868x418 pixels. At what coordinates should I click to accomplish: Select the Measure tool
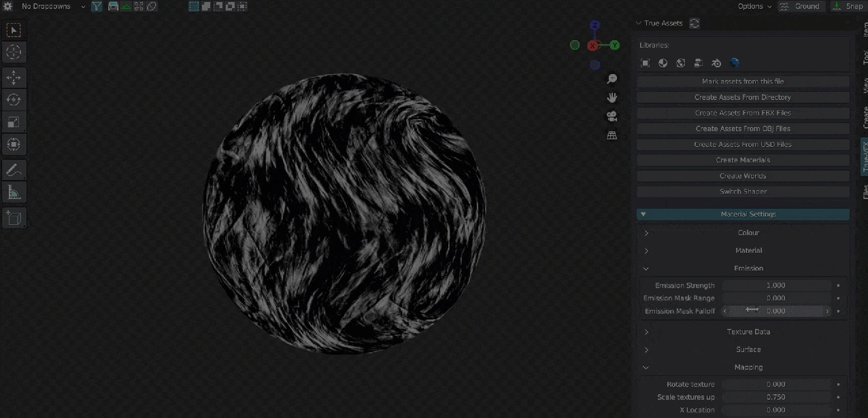(x=14, y=192)
